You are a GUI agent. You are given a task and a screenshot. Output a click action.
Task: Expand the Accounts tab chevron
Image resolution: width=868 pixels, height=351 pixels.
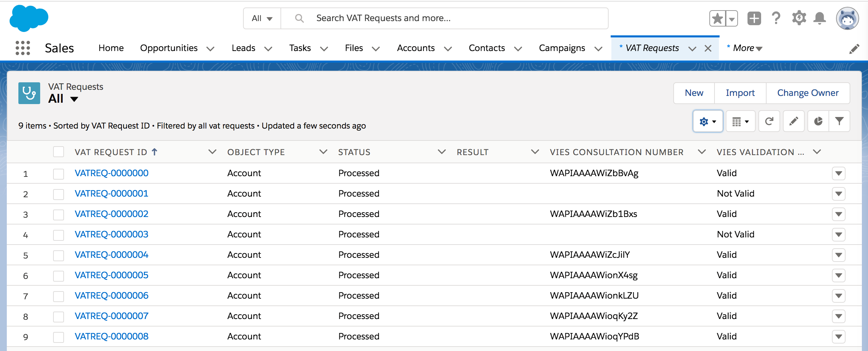448,49
